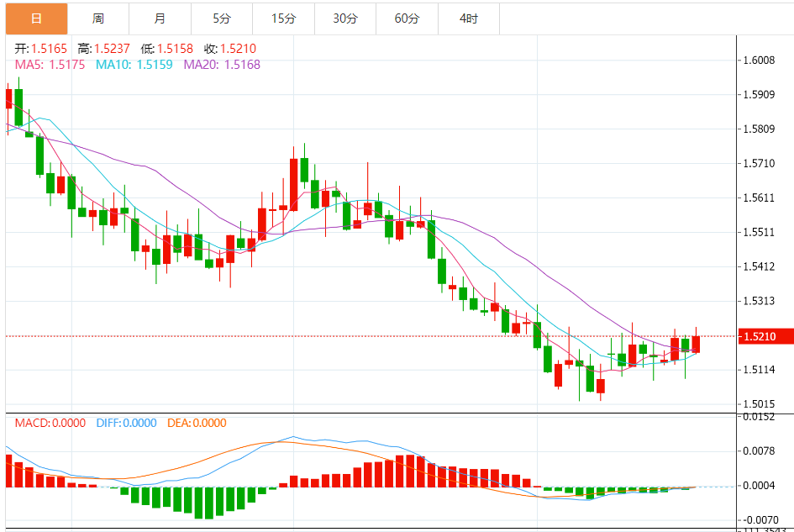Click the low price 1.5158 value
The height and width of the screenshot is (532, 794).
(176, 49)
